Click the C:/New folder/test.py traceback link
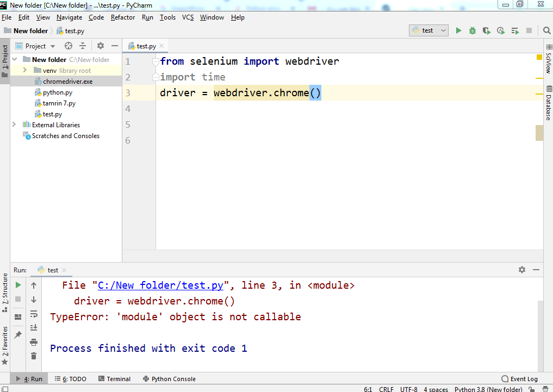Image resolution: width=553 pixels, height=392 pixels. click(x=160, y=285)
